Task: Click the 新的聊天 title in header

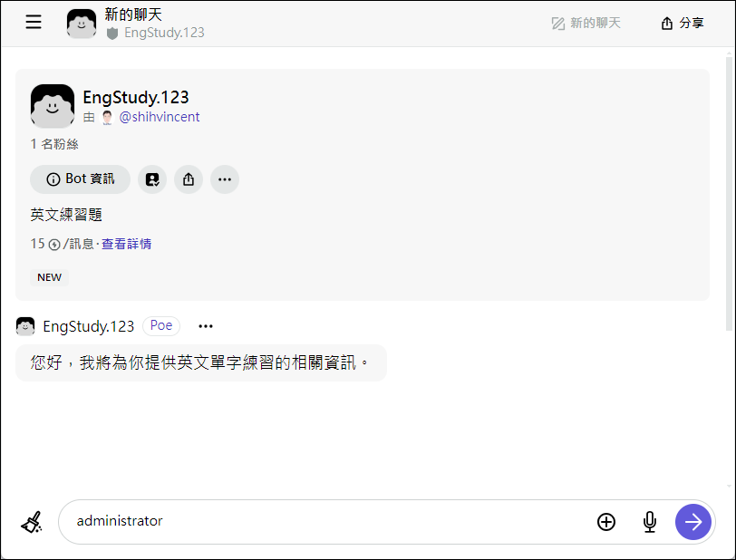Action: tap(133, 14)
